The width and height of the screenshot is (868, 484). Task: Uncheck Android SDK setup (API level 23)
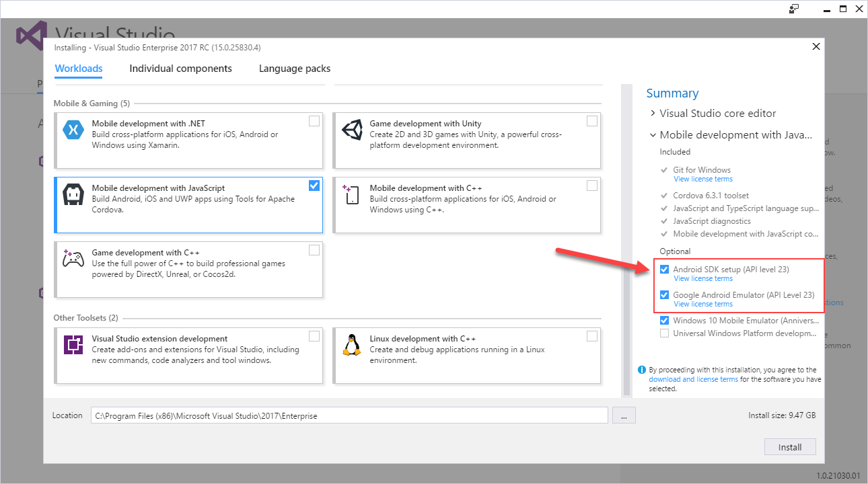[664, 269]
